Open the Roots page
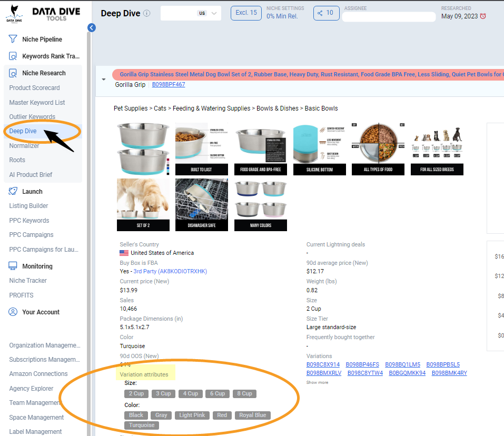 click(17, 160)
